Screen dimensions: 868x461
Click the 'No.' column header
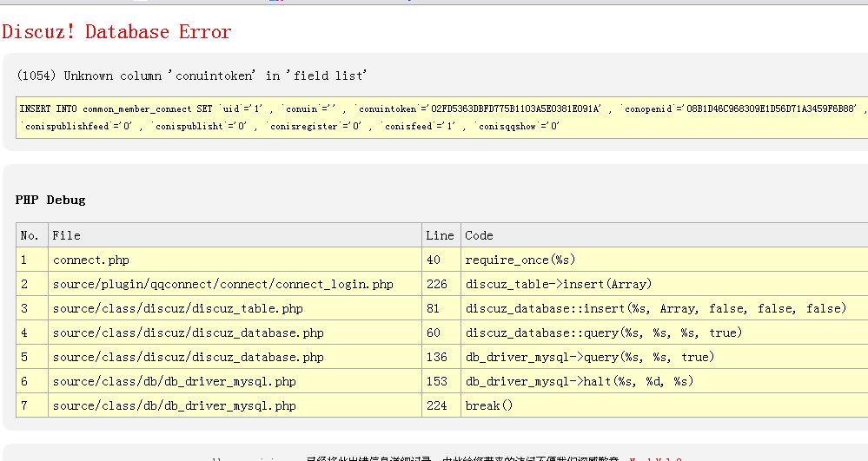pos(30,235)
